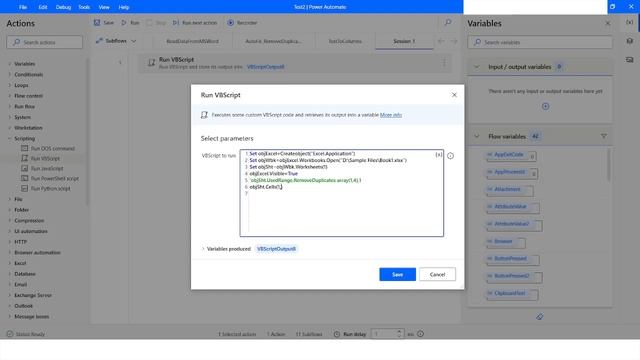Click the VBScriptOutput8 variable chip
Image resolution: width=640 pixels, height=360 pixels.
[x=276, y=249]
